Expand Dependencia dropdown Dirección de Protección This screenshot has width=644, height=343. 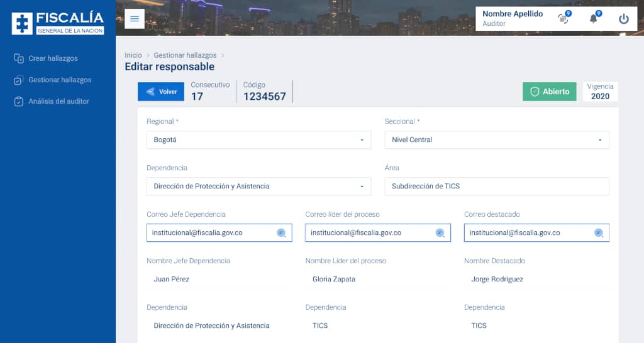[258, 187]
